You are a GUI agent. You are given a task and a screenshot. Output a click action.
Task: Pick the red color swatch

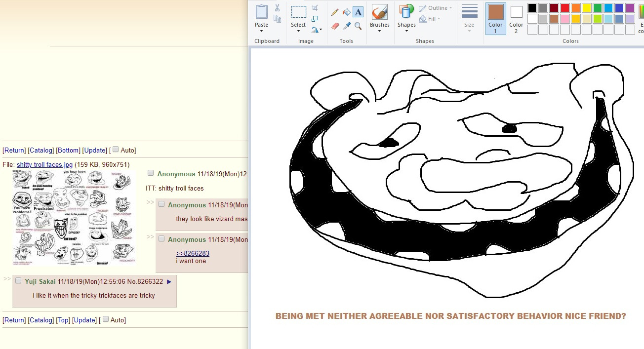click(x=564, y=8)
